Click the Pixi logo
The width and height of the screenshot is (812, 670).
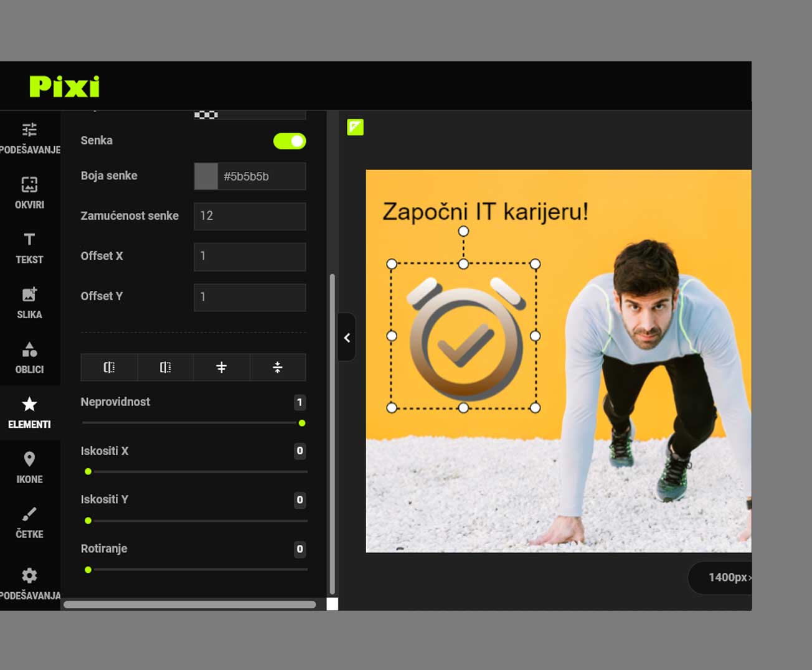pos(65,87)
